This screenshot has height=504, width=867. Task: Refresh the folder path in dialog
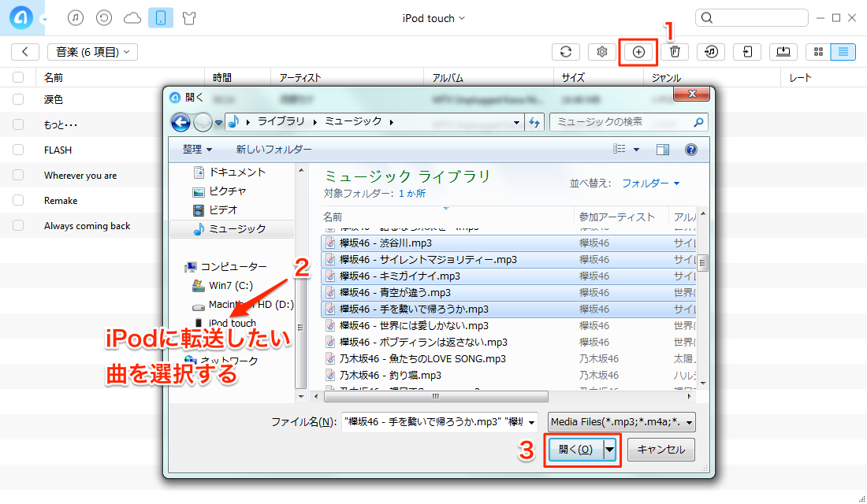pos(534,122)
